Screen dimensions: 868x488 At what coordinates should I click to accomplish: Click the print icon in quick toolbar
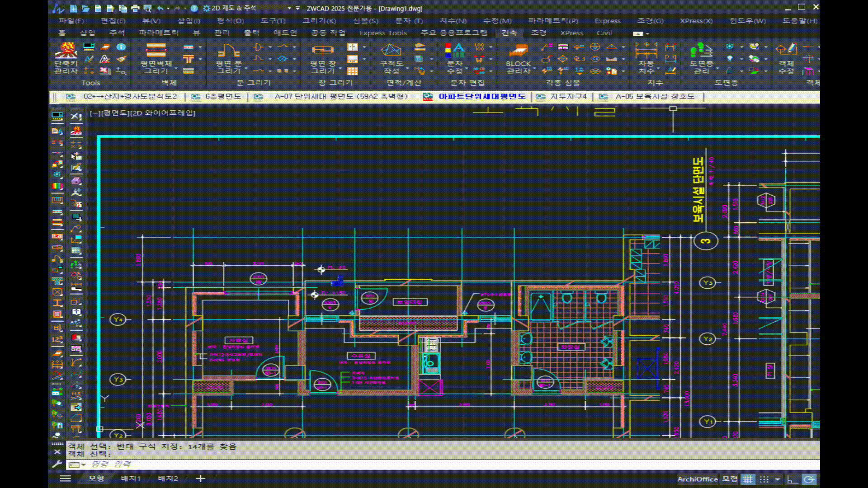pos(135,8)
